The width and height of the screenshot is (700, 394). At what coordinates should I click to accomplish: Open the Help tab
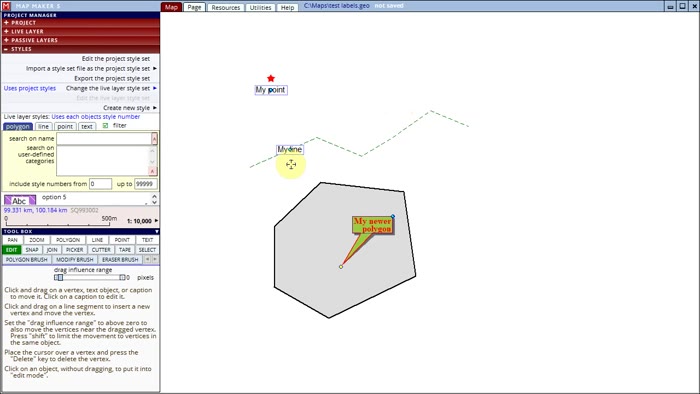coord(287,8)
